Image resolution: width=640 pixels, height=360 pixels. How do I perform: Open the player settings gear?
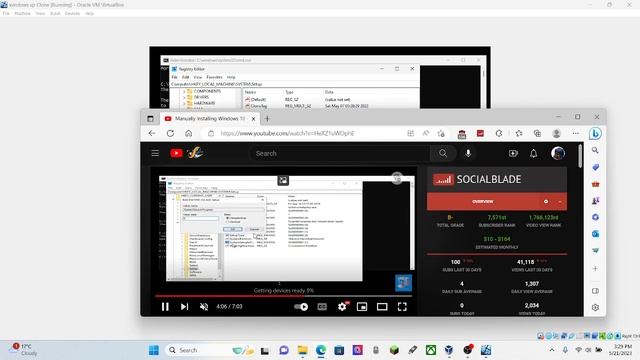[x=342, y=307]
